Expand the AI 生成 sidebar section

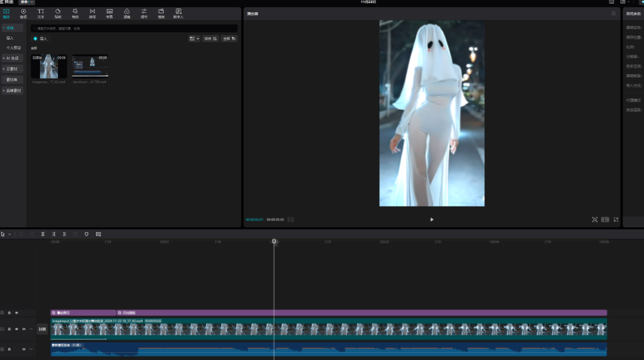point(12,58)
